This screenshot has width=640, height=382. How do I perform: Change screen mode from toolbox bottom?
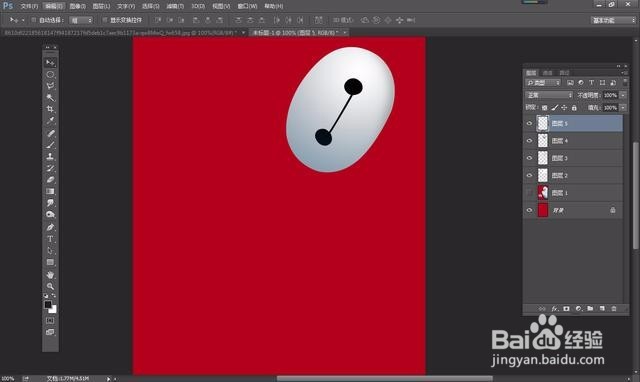(50, 332)
